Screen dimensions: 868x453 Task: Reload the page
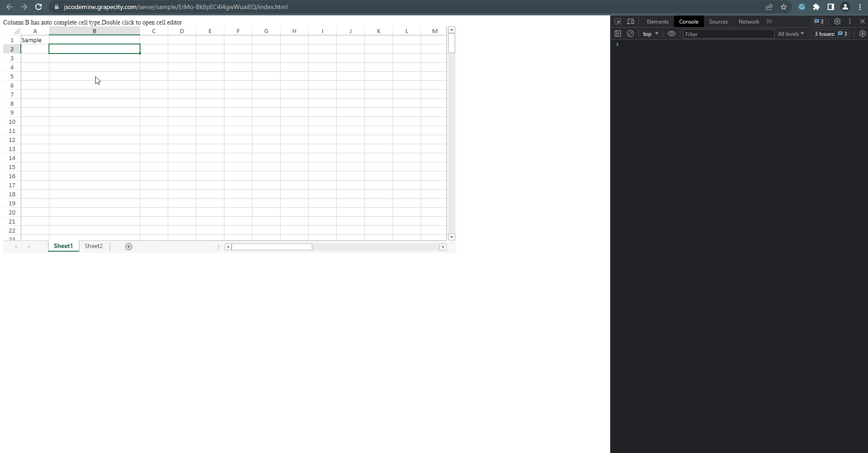(x=39, y=7)
